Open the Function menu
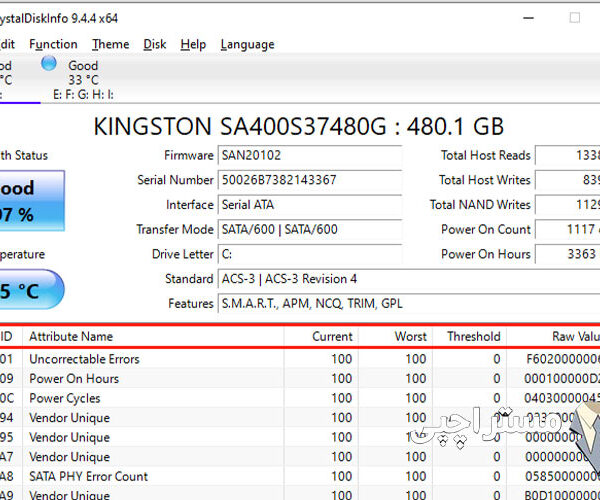600x500 pixels. 53,44
